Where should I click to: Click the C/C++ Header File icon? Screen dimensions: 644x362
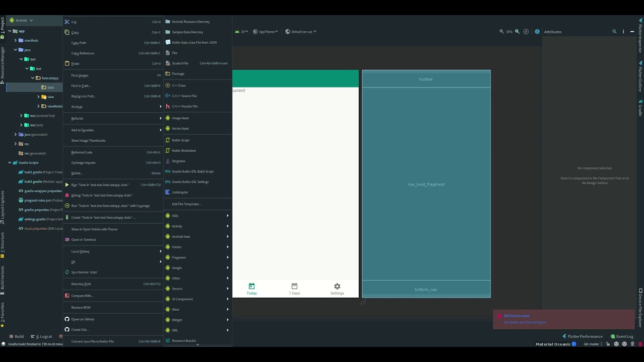168,106
